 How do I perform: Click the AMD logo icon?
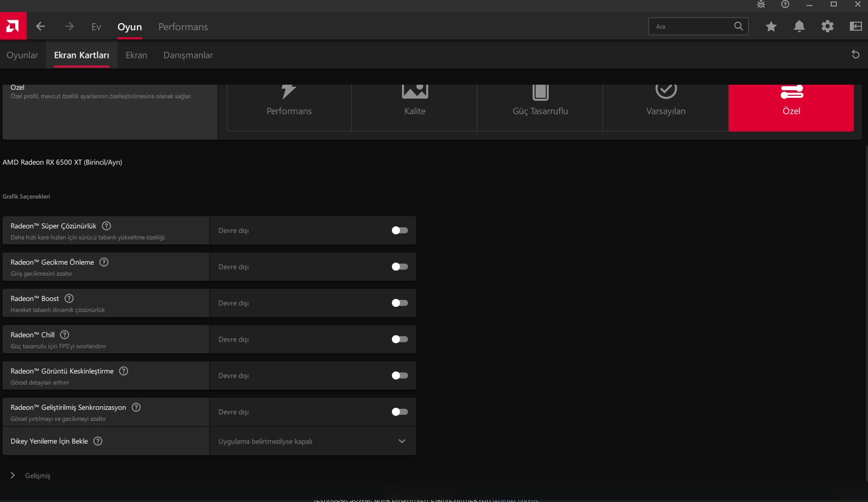[x=13, y=26]
